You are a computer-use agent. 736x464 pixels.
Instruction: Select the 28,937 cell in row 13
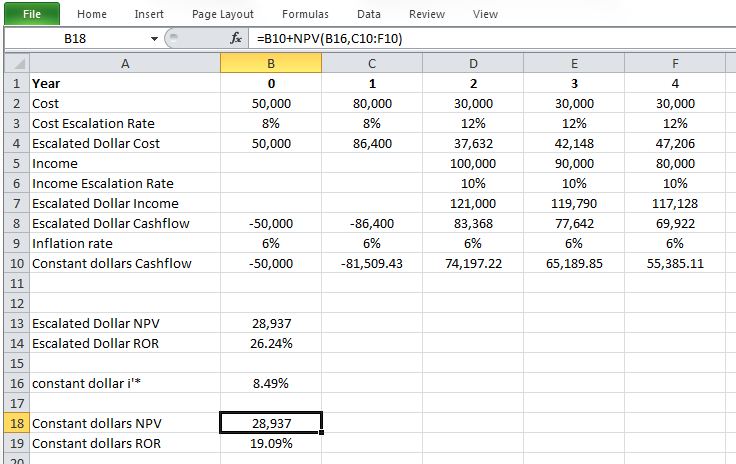click(x=271, y=323)
